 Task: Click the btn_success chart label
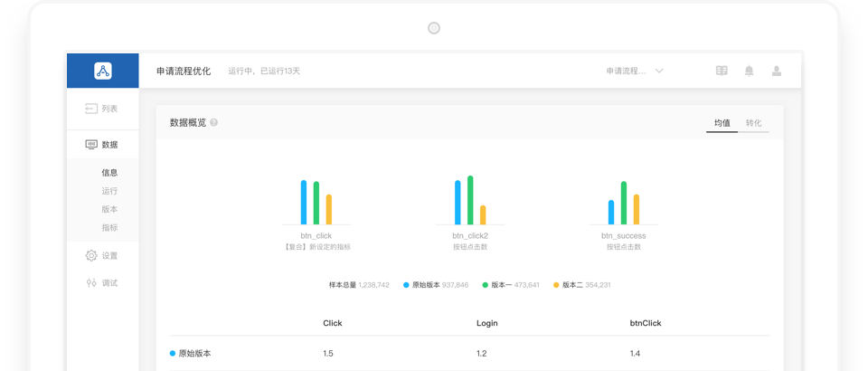point(623,236)
